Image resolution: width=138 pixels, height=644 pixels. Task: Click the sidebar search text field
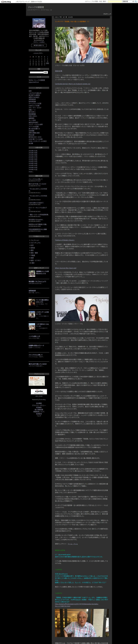[37, 72]
